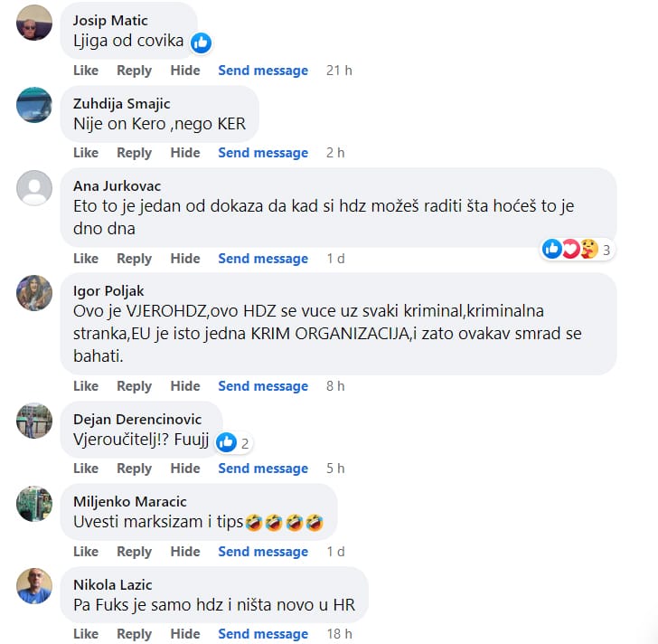Open Igor Poljak's profile photo
Image resolution: width=658 pixels, height=644 pixels.
34,293
